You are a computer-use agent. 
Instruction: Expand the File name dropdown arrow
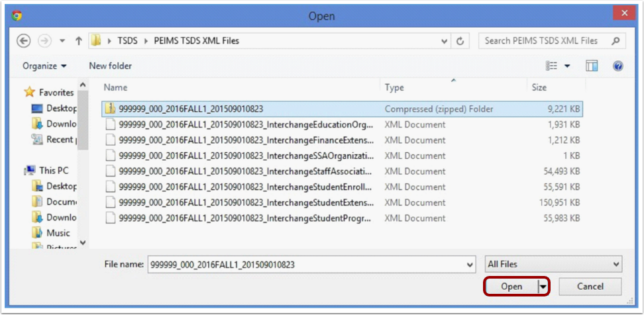tap(470, 265)
